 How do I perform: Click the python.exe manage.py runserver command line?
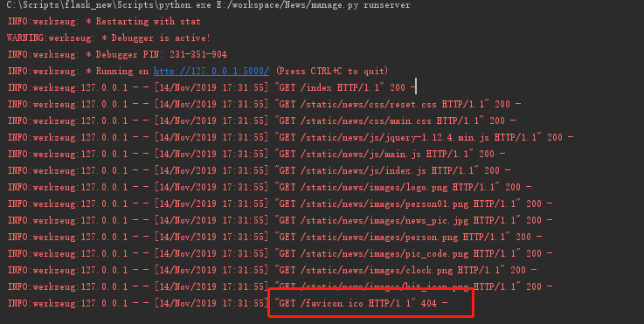tap(208, 5)
